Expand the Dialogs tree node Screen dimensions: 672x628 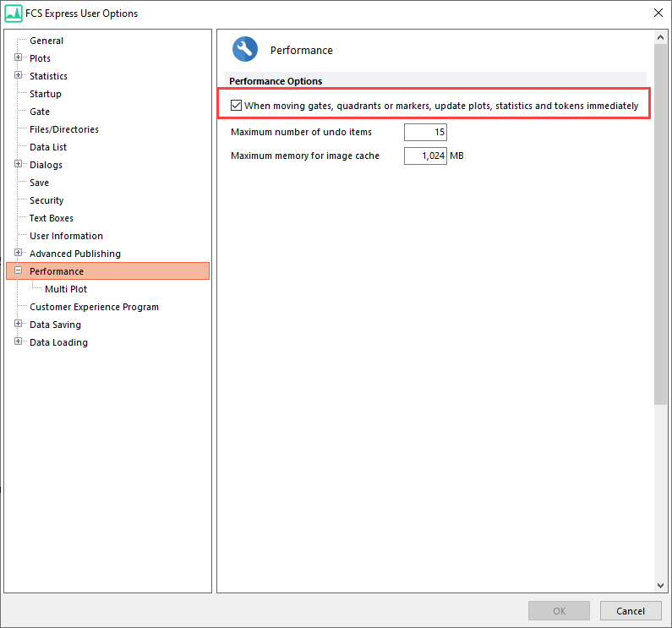(18, 164)
